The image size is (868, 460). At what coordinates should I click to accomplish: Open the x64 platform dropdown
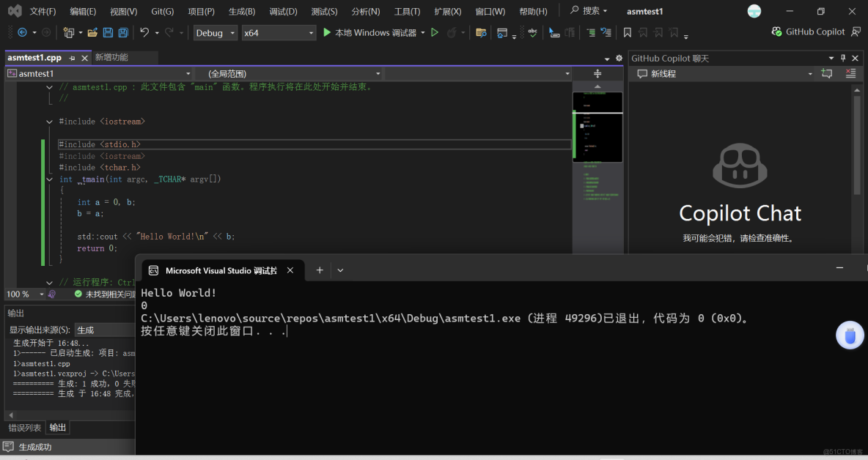tap(279, 32)
